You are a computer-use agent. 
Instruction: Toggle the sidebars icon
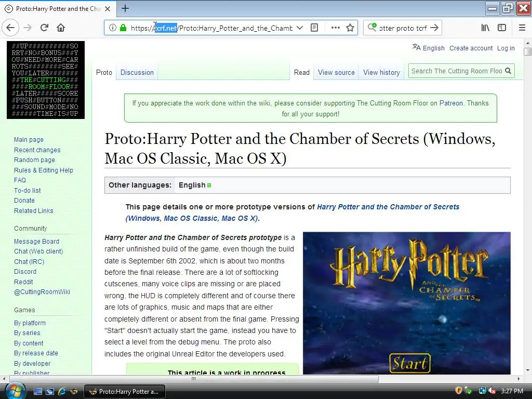tap(502, 28)
